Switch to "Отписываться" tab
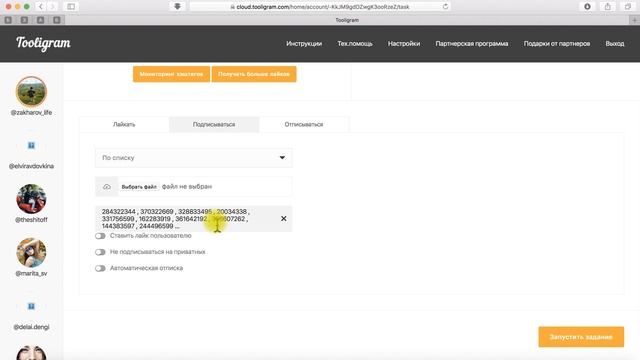The width and height of the screenshot is (640, 360). (304, 124)
